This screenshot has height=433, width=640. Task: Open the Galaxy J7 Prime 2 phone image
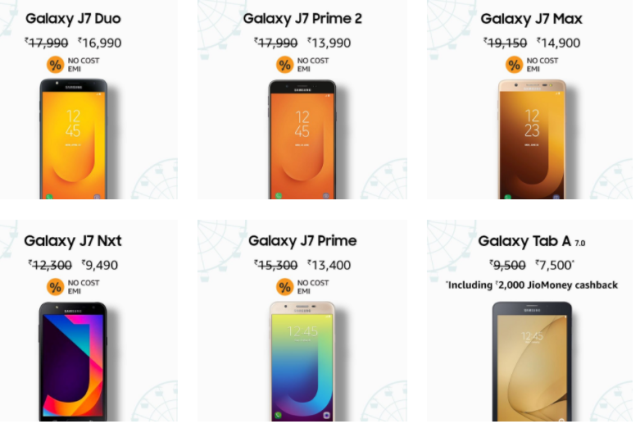pyautogui.click(x=302, y=140)
